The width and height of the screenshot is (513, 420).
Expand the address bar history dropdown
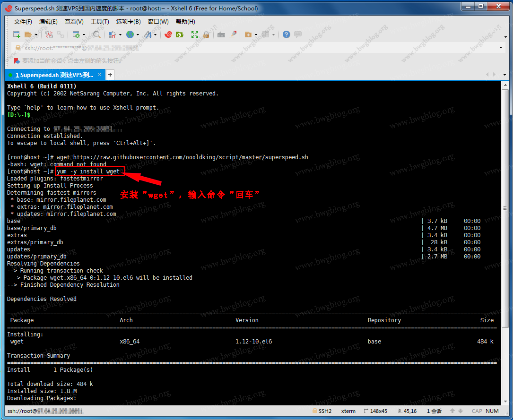click(501, 48)
